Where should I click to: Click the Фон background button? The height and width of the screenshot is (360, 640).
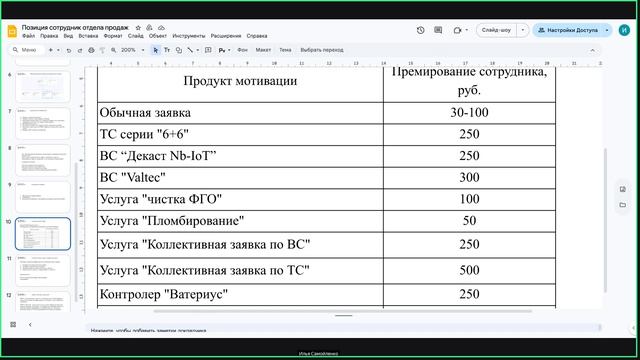click(242, 50)
